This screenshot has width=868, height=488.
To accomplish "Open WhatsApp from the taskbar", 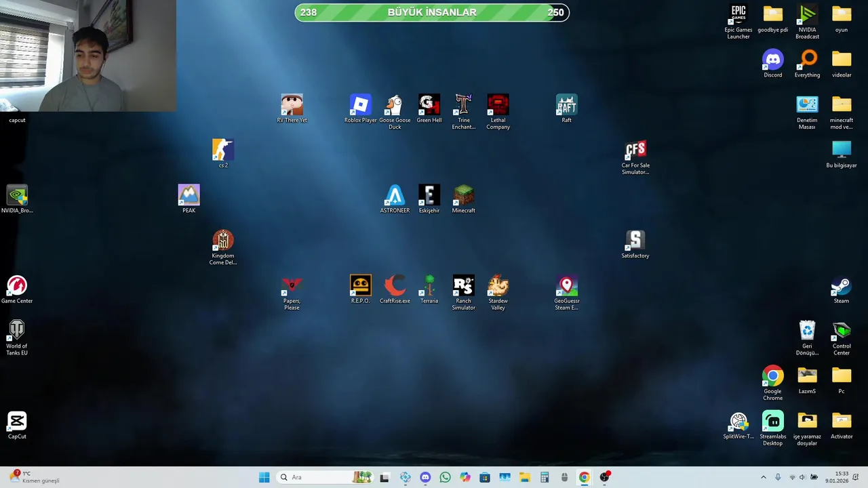I will coord(445,477).
